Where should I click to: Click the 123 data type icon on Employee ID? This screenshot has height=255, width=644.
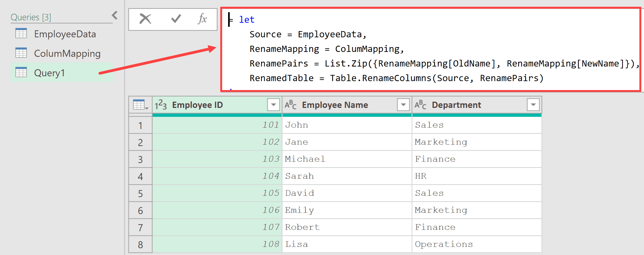pyautogui.click(x=161, y=105)
